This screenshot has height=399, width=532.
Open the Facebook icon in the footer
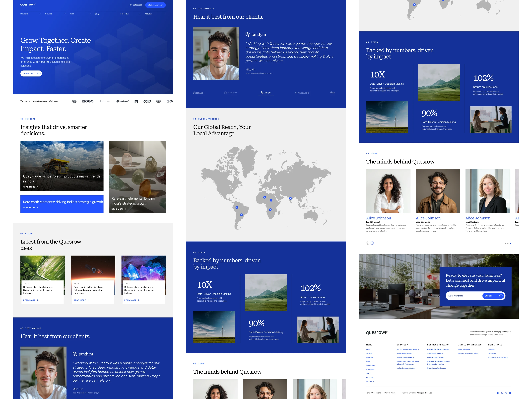click(498, 393)
